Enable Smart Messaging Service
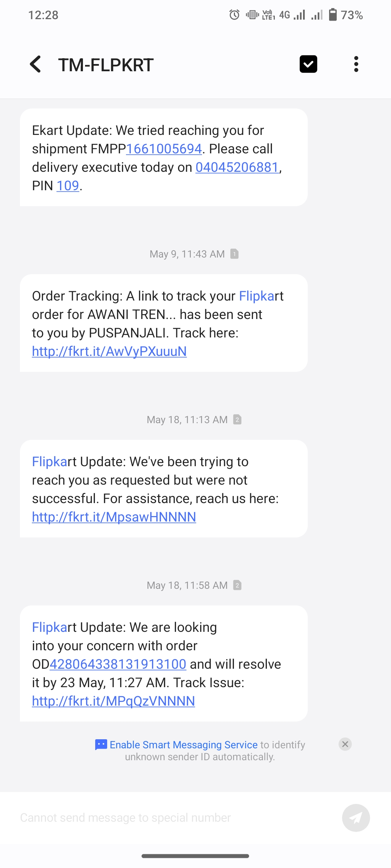Image resolution: width=391 pixels, height=868 pixels. 184,745
